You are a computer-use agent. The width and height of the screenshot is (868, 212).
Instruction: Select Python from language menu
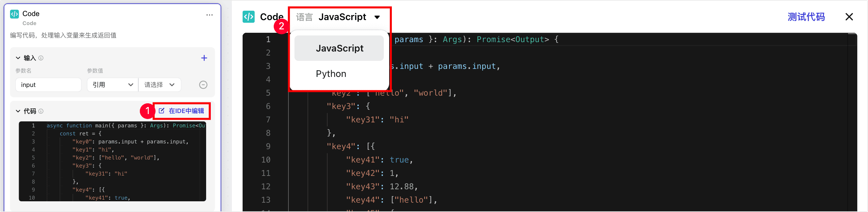coord(331,74)
